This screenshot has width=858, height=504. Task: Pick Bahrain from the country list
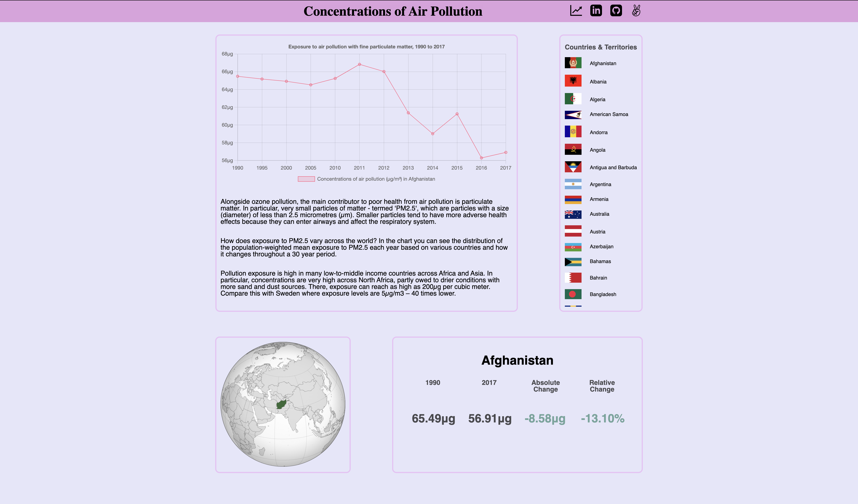pos(598,278)
